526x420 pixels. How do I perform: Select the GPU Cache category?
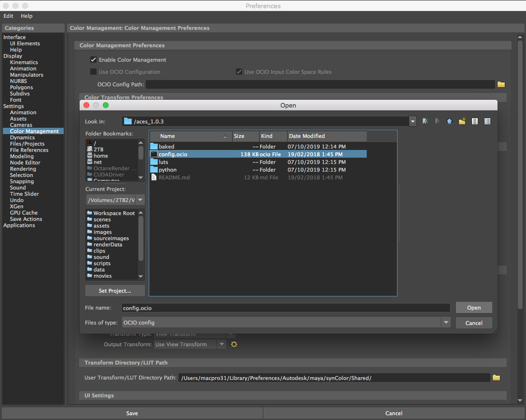[x=24, y=213]
